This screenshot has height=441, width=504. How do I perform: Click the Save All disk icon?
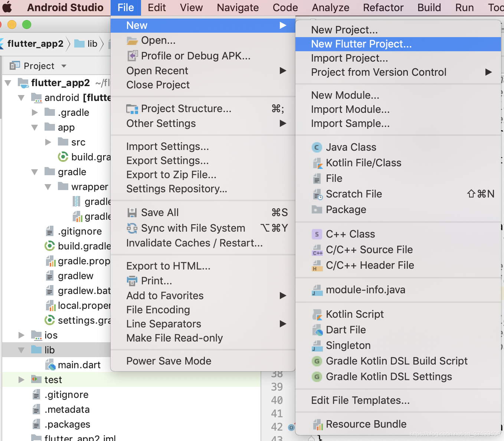(132, 212)
